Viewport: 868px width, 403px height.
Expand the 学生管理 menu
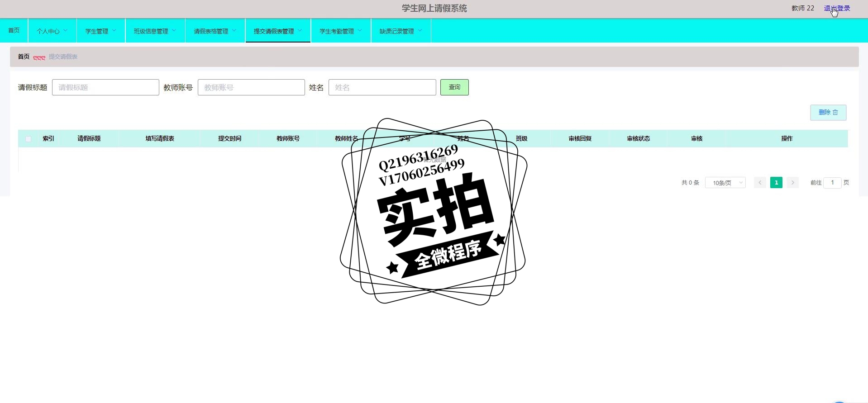[100, 31]
